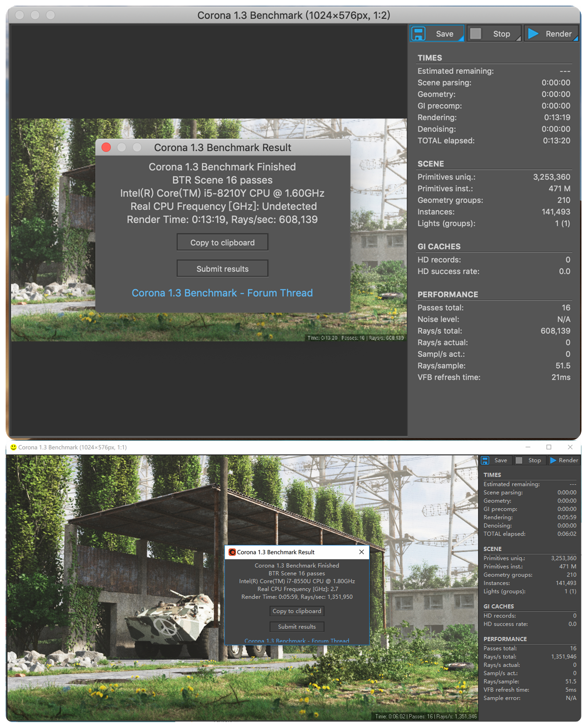Screen dimensions: 587x728
Task: Click the yellow smiley icon in Windows title bar
Action: tap(13, 447)
